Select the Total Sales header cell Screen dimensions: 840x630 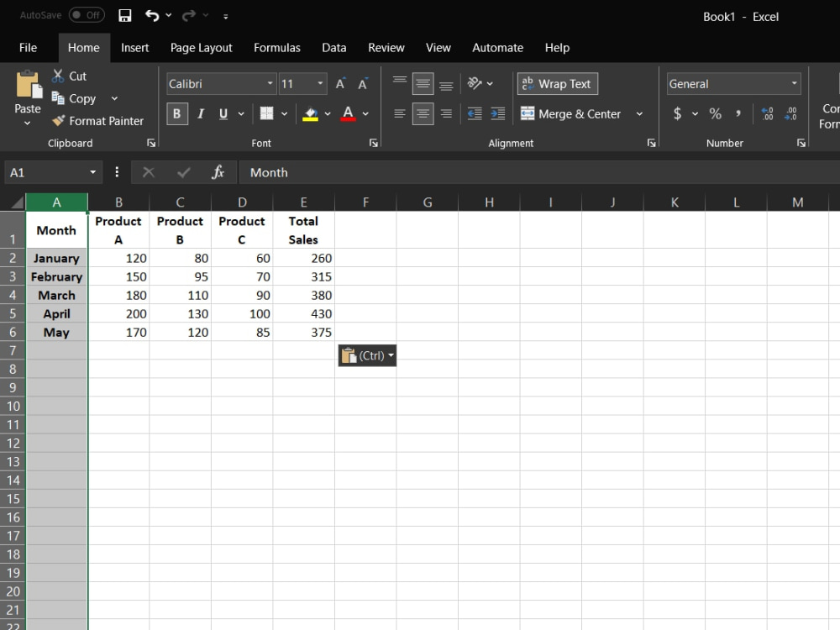click(304, 230)
